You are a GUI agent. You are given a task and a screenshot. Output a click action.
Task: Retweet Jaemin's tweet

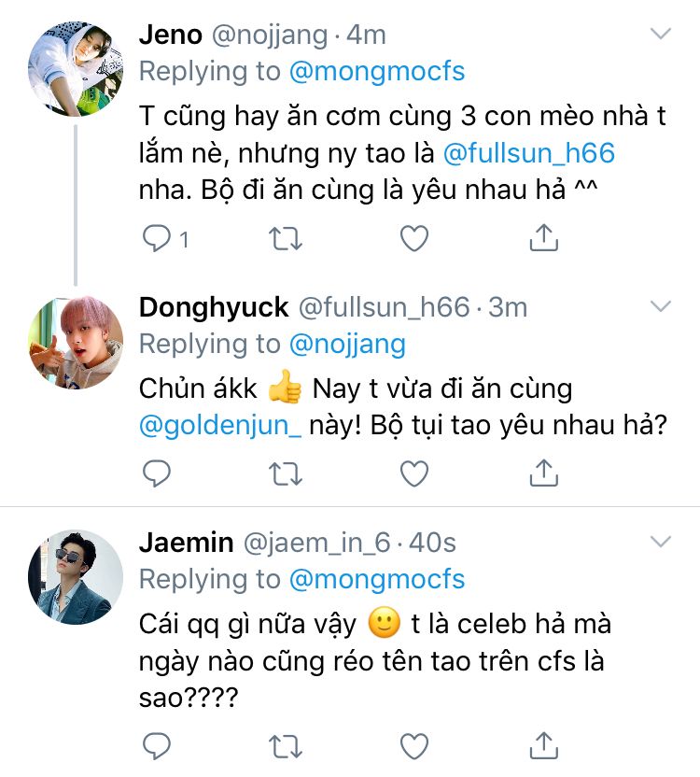coord(285,745)
